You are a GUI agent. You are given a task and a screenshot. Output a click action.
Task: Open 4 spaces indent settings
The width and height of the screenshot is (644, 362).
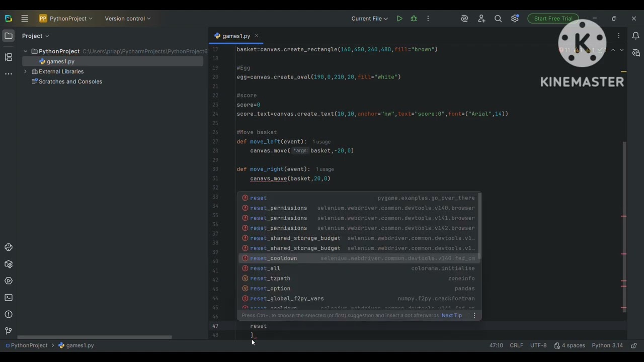pos(570,345)
